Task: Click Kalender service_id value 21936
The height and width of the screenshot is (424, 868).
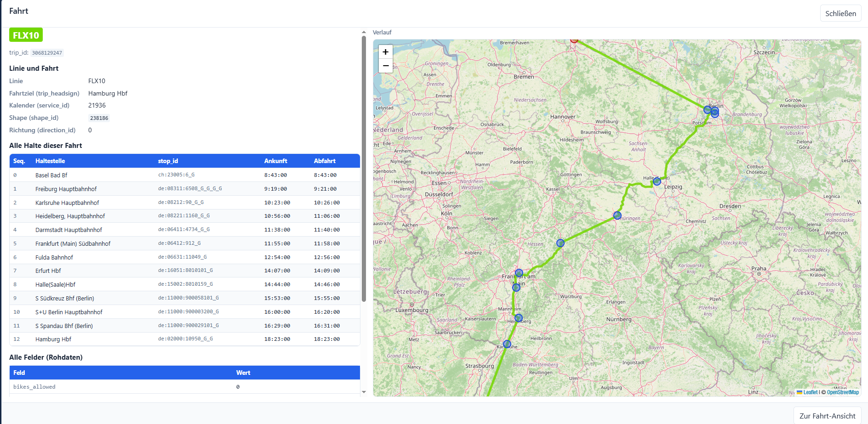Action: 97,105
